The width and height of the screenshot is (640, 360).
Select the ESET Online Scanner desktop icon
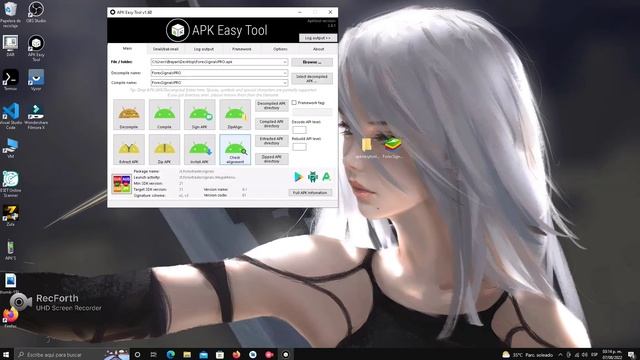pos(11,184)
